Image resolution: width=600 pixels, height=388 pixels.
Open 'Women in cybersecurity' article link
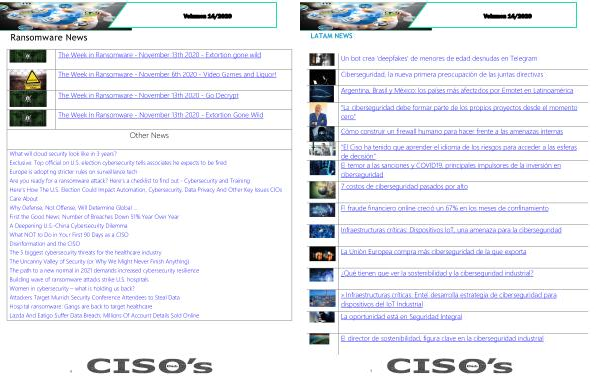72,289
